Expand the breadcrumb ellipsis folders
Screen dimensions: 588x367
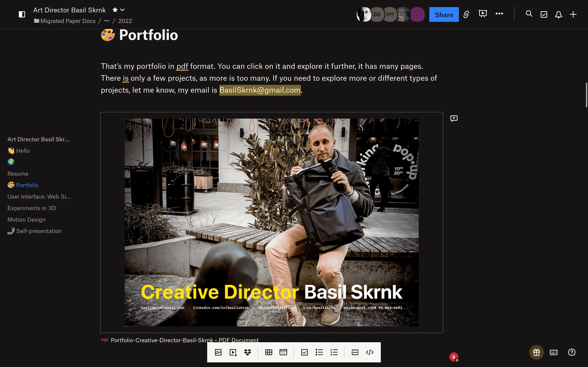tap(107, 21)
